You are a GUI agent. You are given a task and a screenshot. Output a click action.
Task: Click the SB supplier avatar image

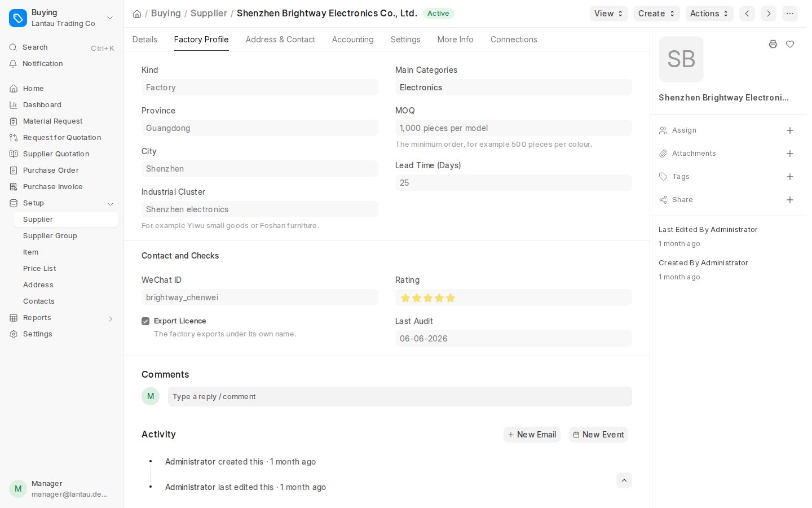pos(681,59)
